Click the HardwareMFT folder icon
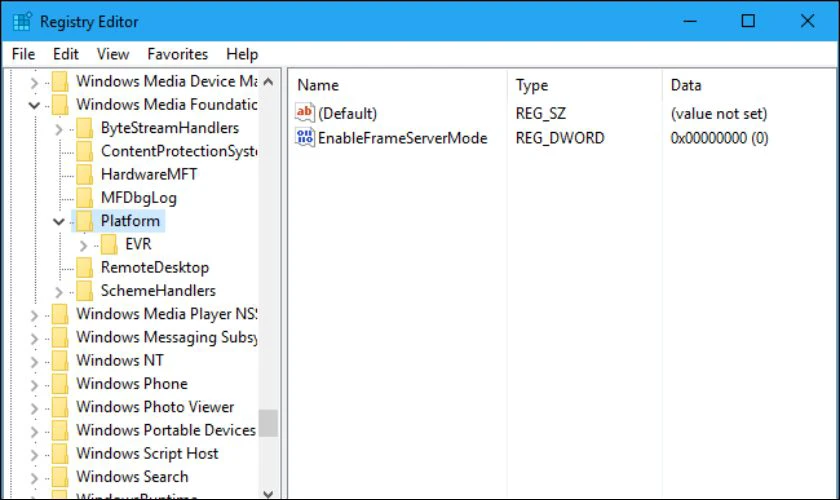This screenshot has width=840, height=500. coord(85,174)
